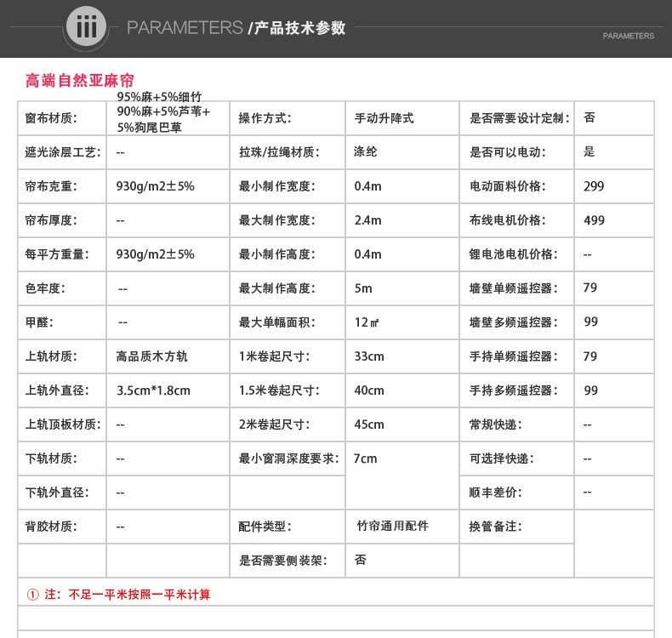
Task: Select the 拉珠/拉绳材质 label
Action: click(x=279, y=152)
